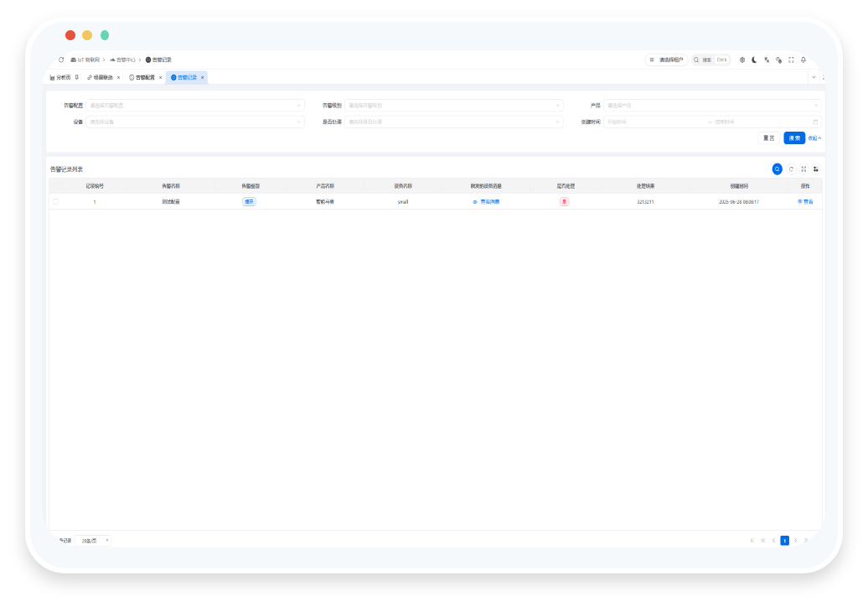Image resolution: width=868 pixels, height=607 pixels.
Task: Expand the 告警配置 dropdown filter
Action: pos(194,106)
